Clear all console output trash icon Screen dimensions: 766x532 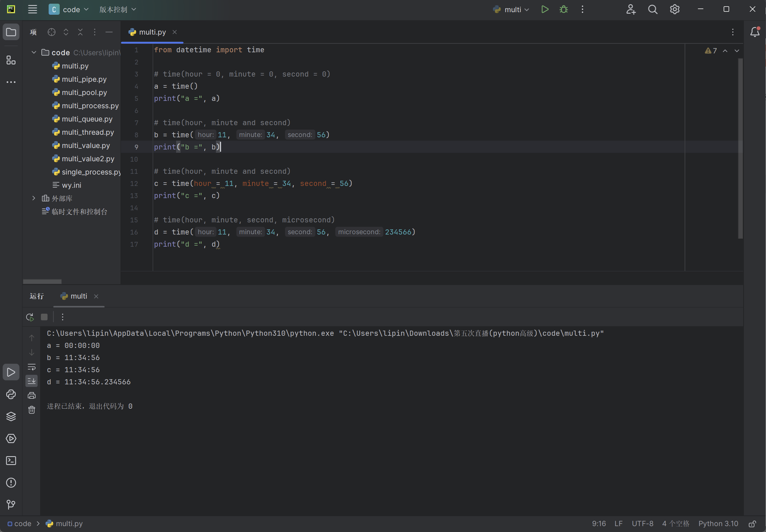tap(32, 410)
